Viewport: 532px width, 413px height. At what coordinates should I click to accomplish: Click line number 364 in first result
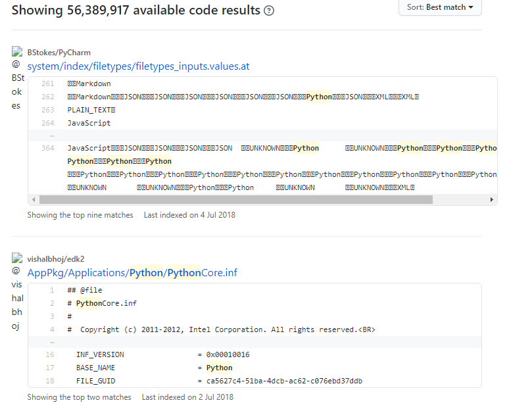click(x=48, y=149)
